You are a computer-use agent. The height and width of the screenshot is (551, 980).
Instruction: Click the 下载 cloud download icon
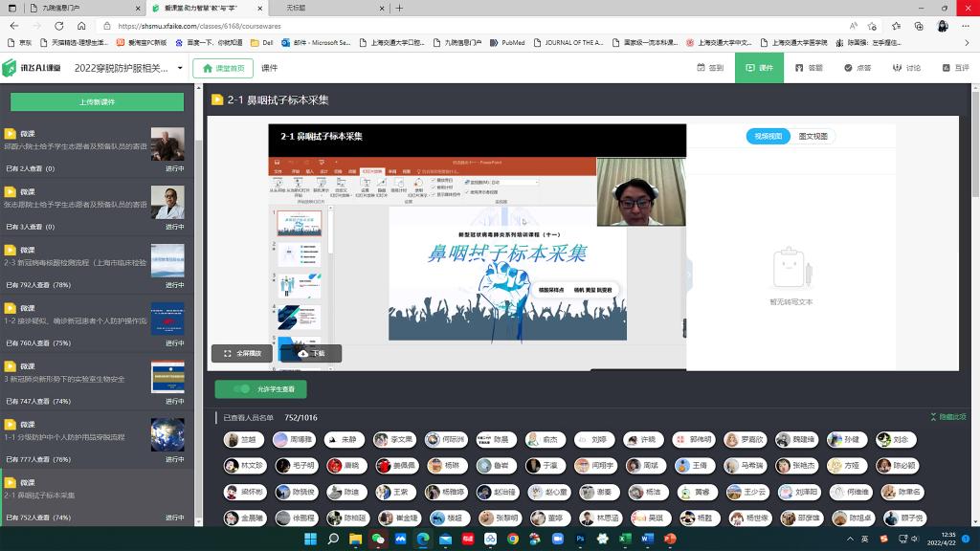(x=303, y=353)
